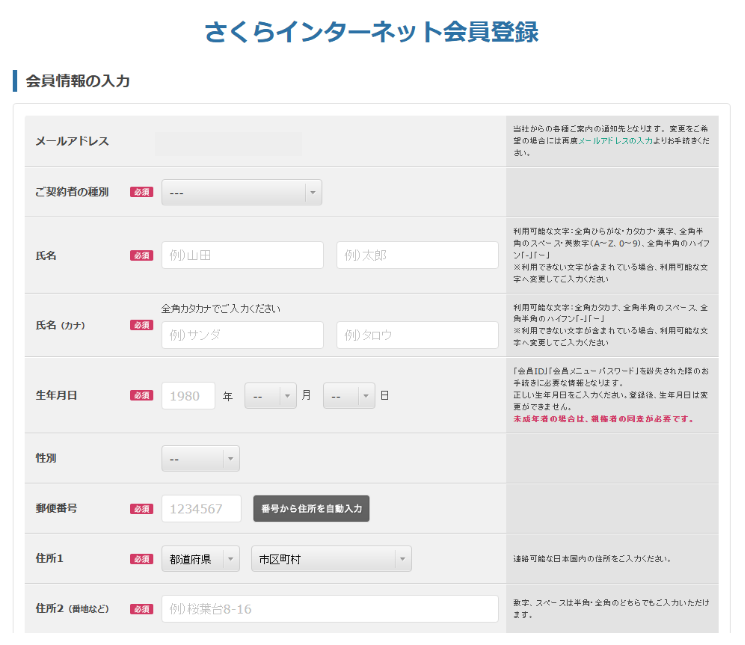Open the birth day dropdown
Viewport: 745px width, 645px height.
coord(348,396)
